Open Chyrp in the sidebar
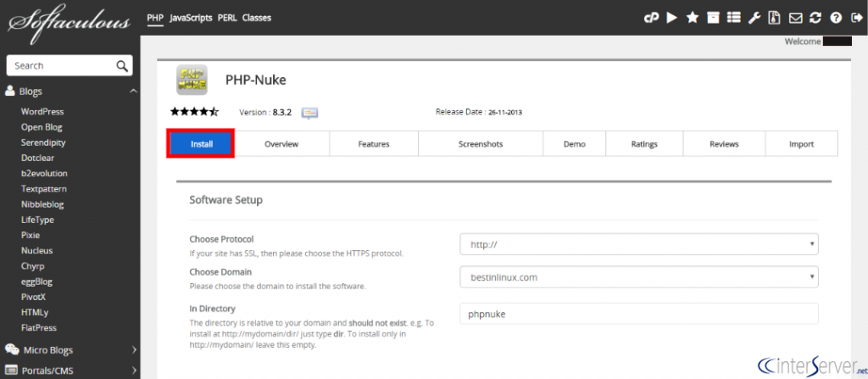 point(32,266)
